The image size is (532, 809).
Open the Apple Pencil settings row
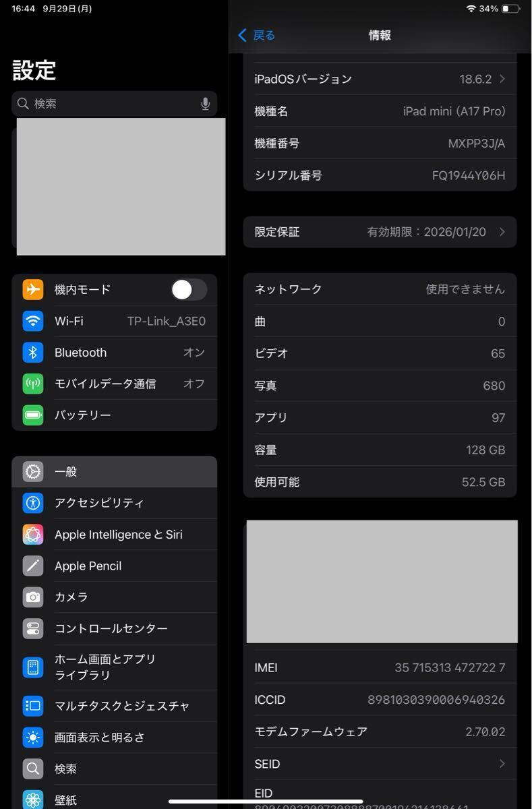click(x=115, y=566)
